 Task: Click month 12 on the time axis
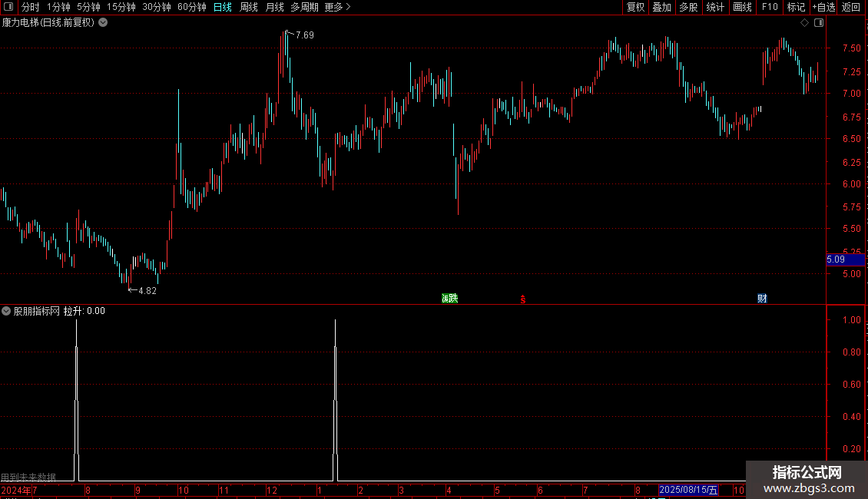[x=271, y=490]
